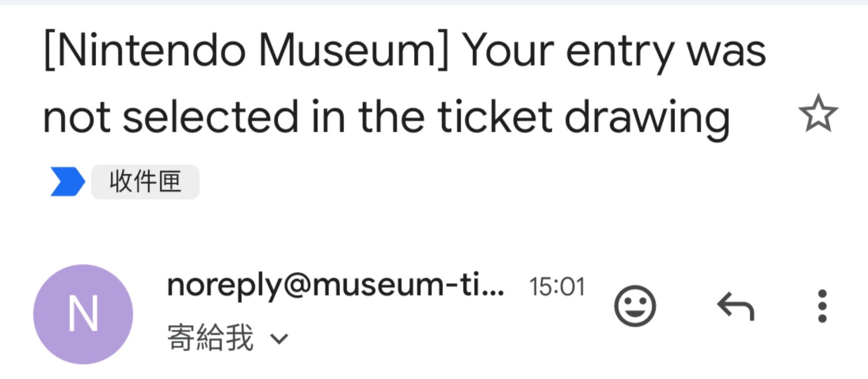Show message actions via the vertical dots

click(x=822, y=306)
